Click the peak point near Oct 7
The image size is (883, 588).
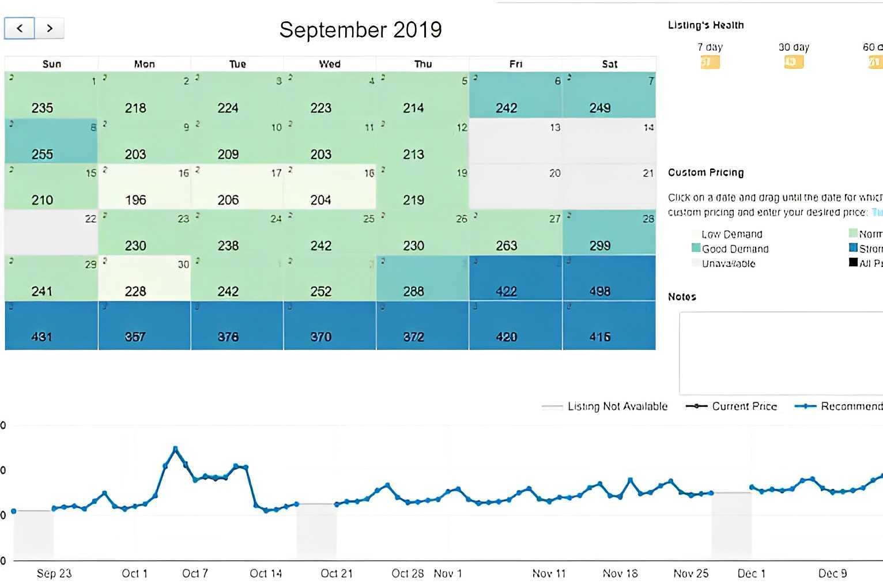coord(175,448)
